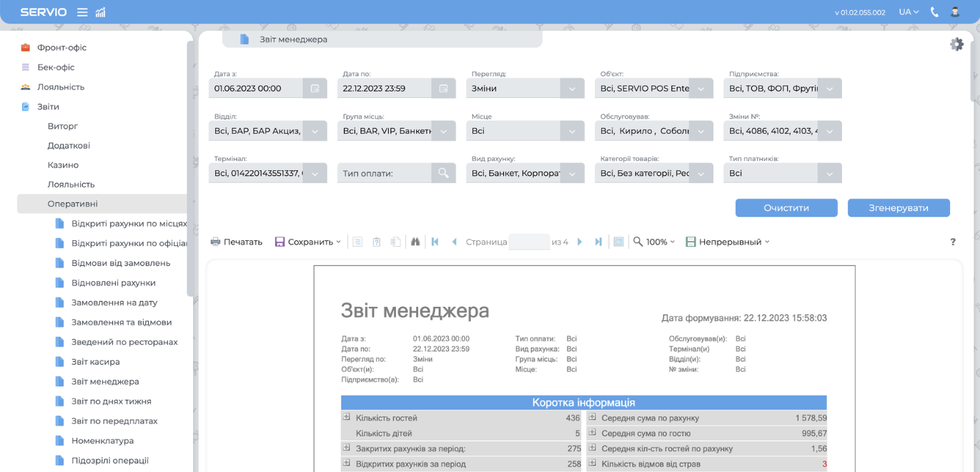Open the Непрерывный view mode dropdown
The image size is (980, 472).
pyautogui.click(x=728, y=242)
